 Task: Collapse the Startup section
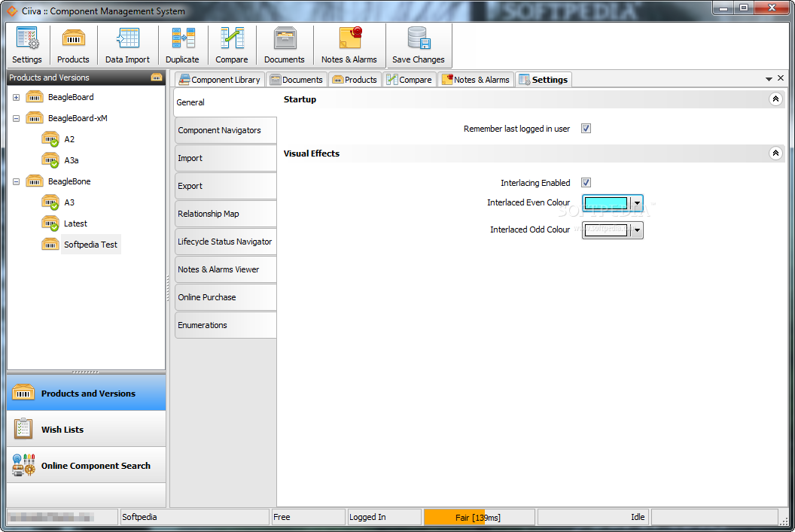click(x=775, y=99)
